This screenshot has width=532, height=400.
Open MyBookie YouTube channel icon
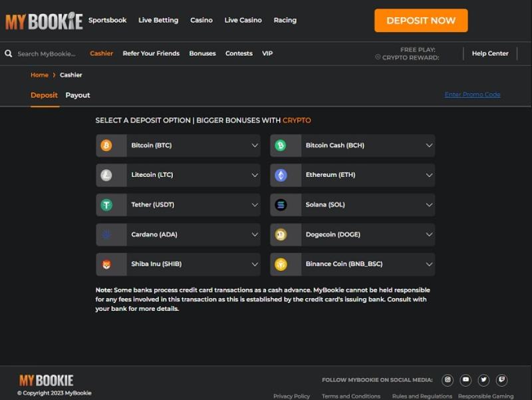pyautogui.click(x=465, y=380)
